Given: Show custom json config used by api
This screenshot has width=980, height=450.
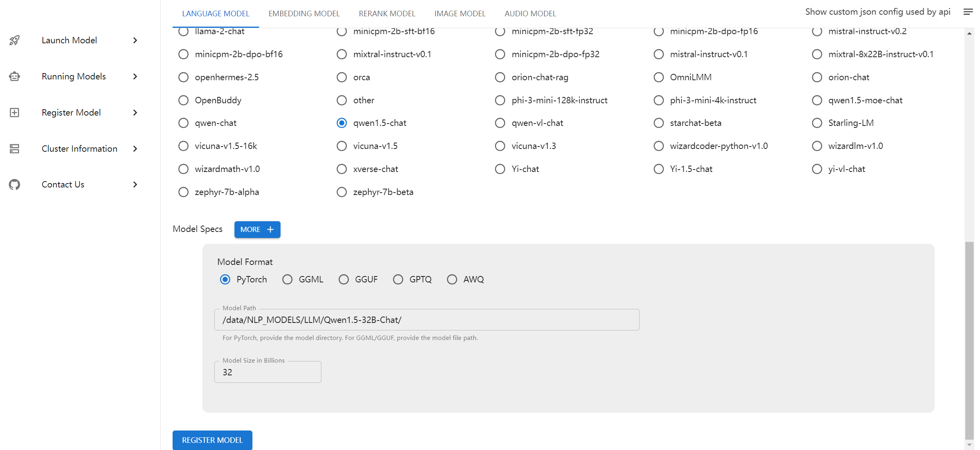Looking at the screenshot, I should tap(877, 12).
